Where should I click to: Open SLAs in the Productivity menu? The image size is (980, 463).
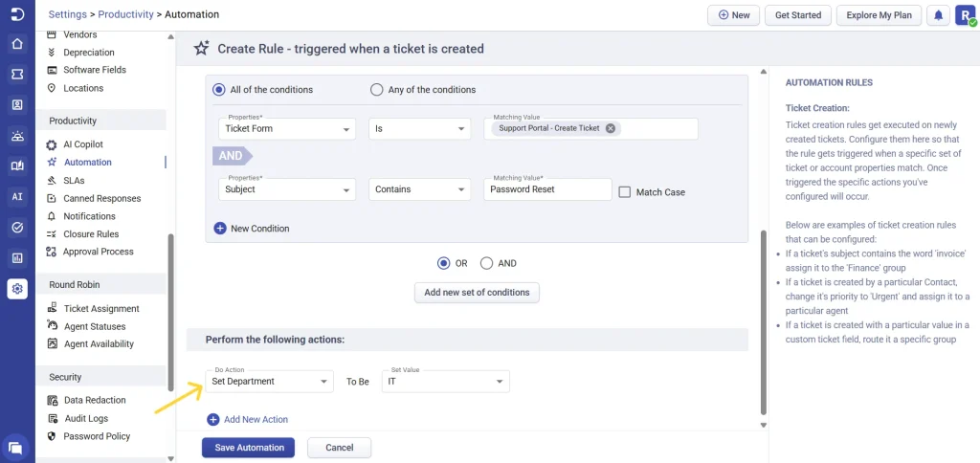(74, 180)
